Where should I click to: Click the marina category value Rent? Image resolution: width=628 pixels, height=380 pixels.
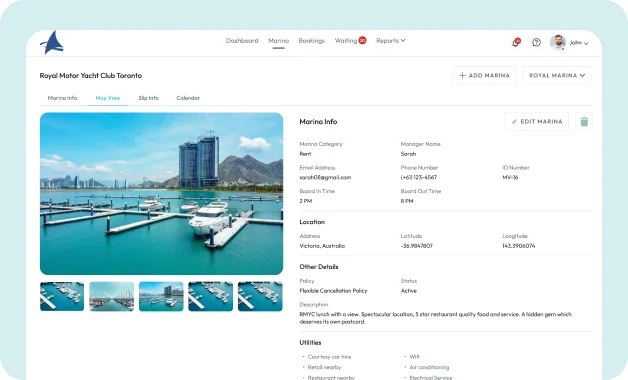click(305, 154)
